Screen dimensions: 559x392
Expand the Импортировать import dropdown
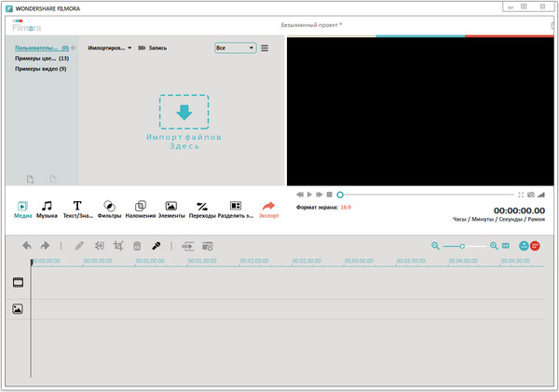tap(109, 47)
